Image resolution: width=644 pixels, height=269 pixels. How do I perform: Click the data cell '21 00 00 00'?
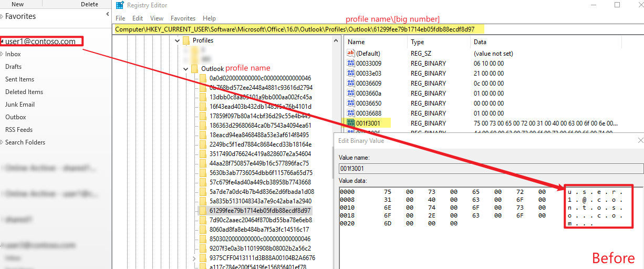pos(489,73)
